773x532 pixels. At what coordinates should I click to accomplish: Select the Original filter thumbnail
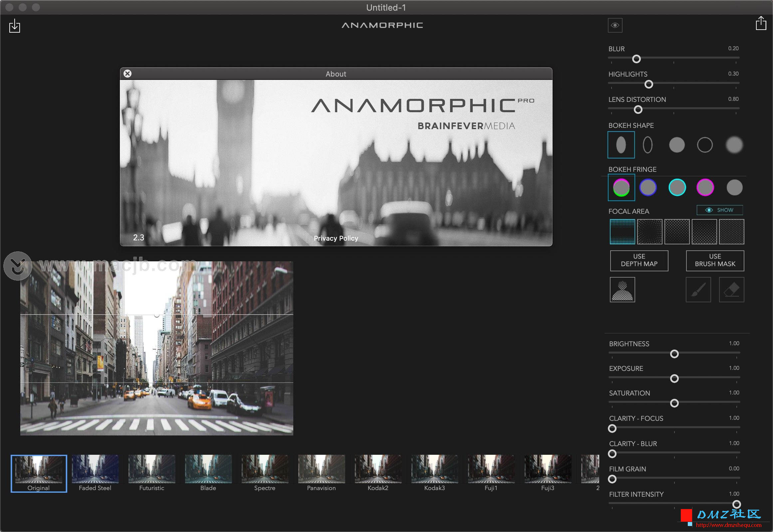[39, 474]
